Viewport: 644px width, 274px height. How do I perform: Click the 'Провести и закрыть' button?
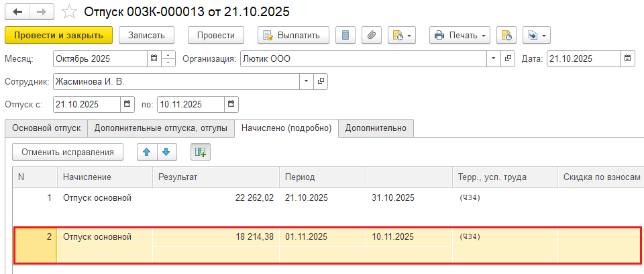[x=58, y=36]
